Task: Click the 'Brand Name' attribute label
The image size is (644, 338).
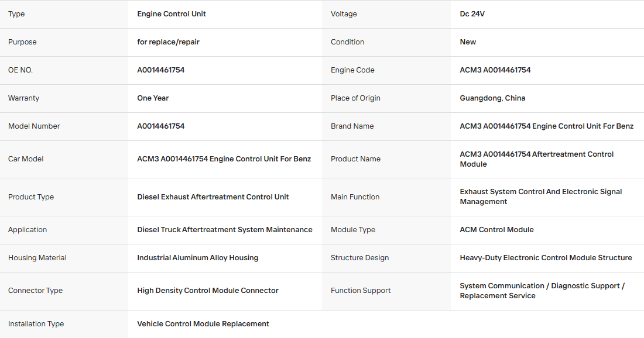Action: click(352, 126)
